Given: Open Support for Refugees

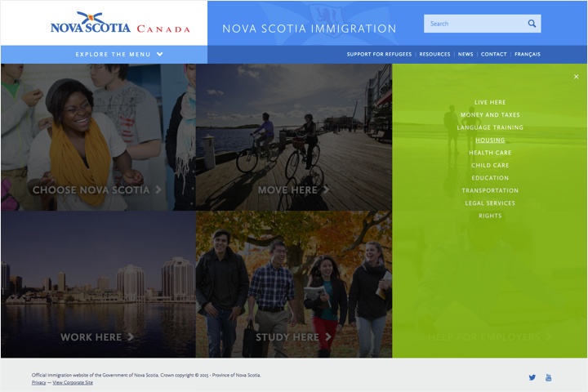Looking at the screenshot, I should [379, 55].
